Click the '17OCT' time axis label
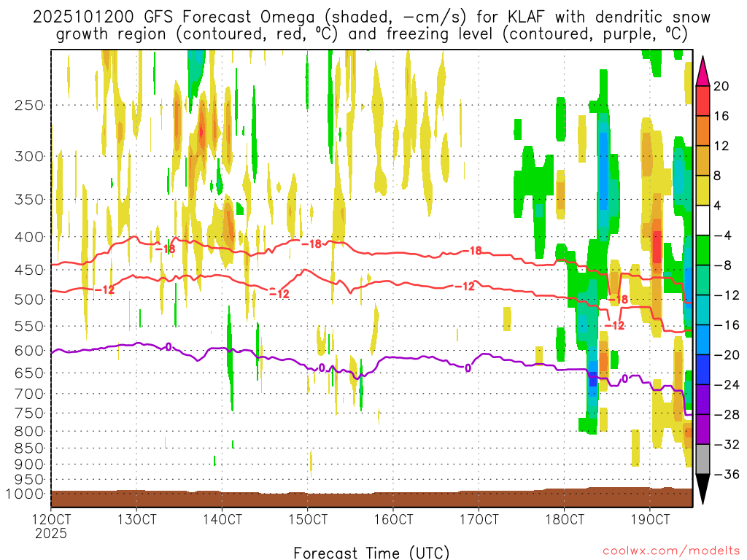Viewport: 747px width, 560px height. 479,519
